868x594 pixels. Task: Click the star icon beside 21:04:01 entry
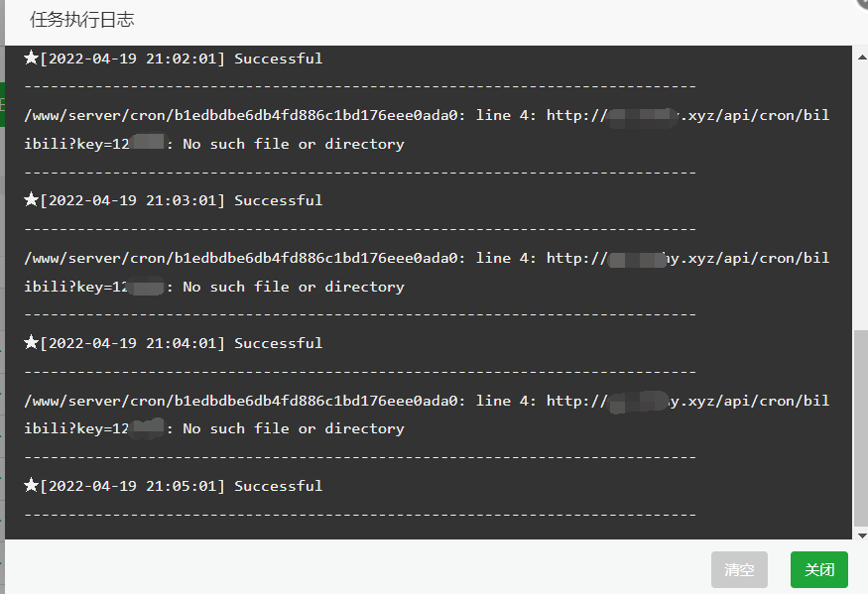[x=31, y=342]
